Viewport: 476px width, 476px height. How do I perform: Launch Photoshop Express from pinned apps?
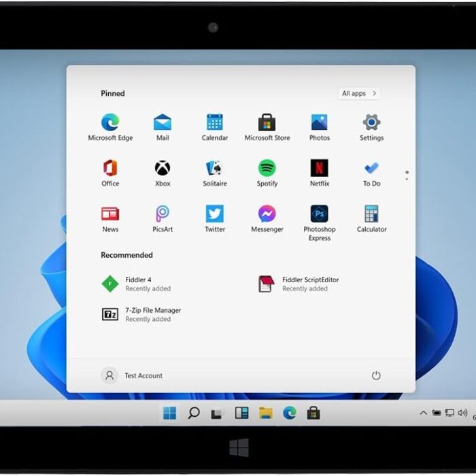coord(320,223)
